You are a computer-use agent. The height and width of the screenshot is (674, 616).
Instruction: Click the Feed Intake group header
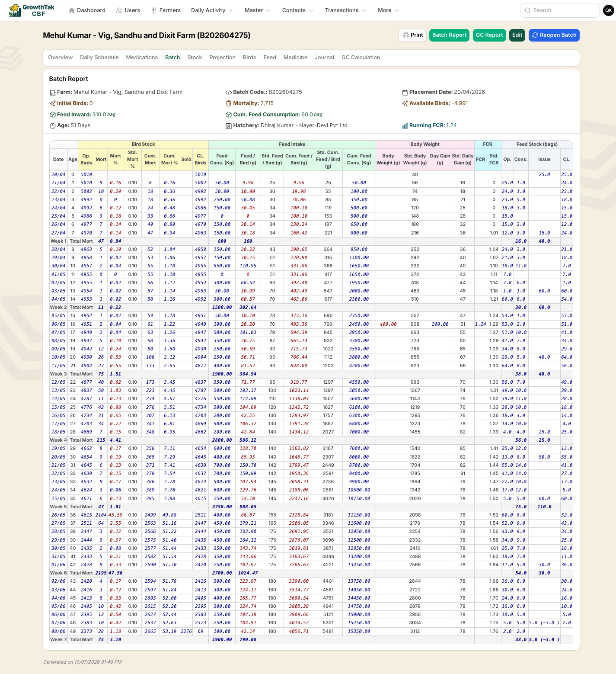292,144
